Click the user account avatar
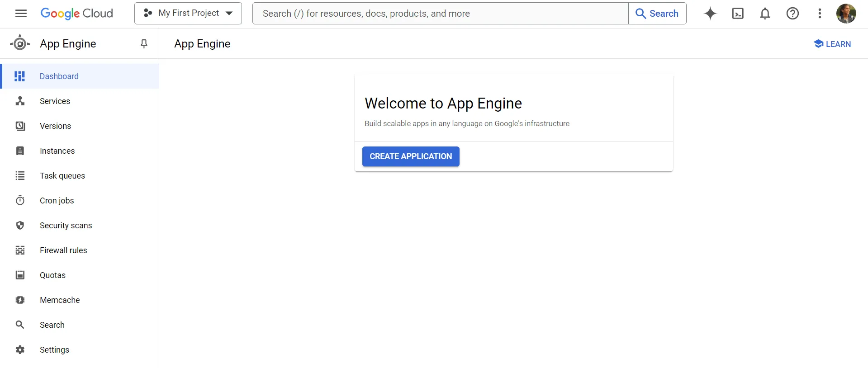The image size is (868, 368). 846,14
